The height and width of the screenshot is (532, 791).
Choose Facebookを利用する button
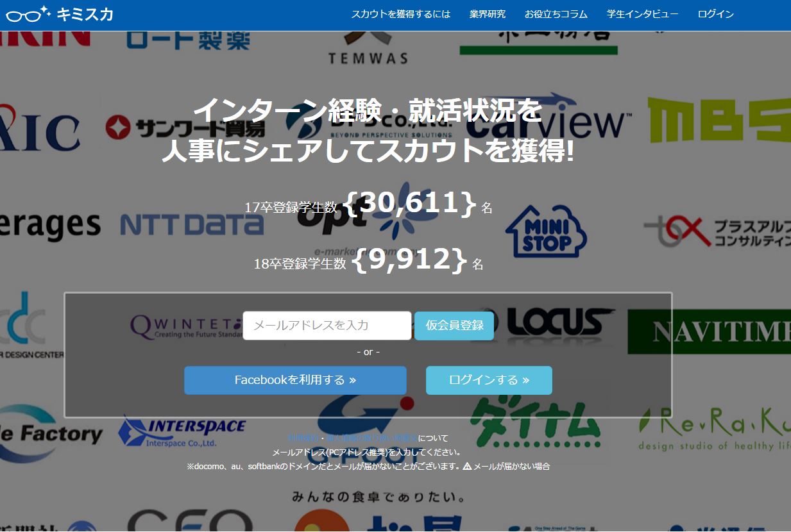click(x=295, y=380)
